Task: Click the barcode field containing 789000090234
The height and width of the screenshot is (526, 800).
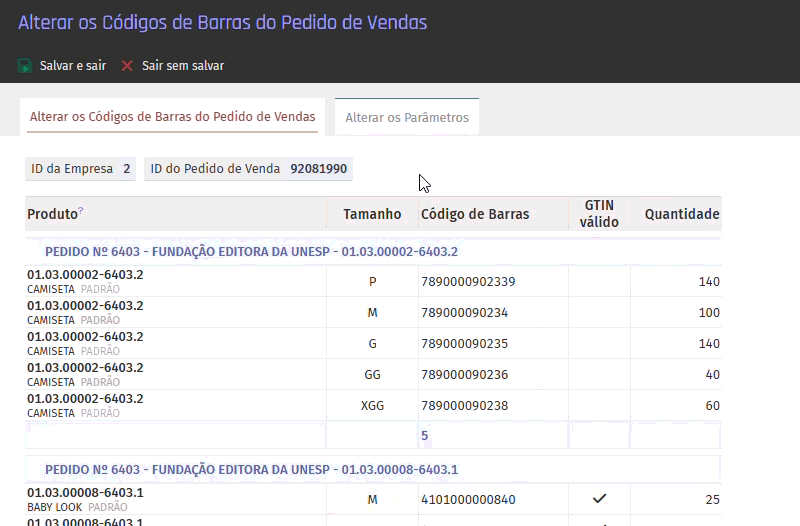Action: pos(492,313)
